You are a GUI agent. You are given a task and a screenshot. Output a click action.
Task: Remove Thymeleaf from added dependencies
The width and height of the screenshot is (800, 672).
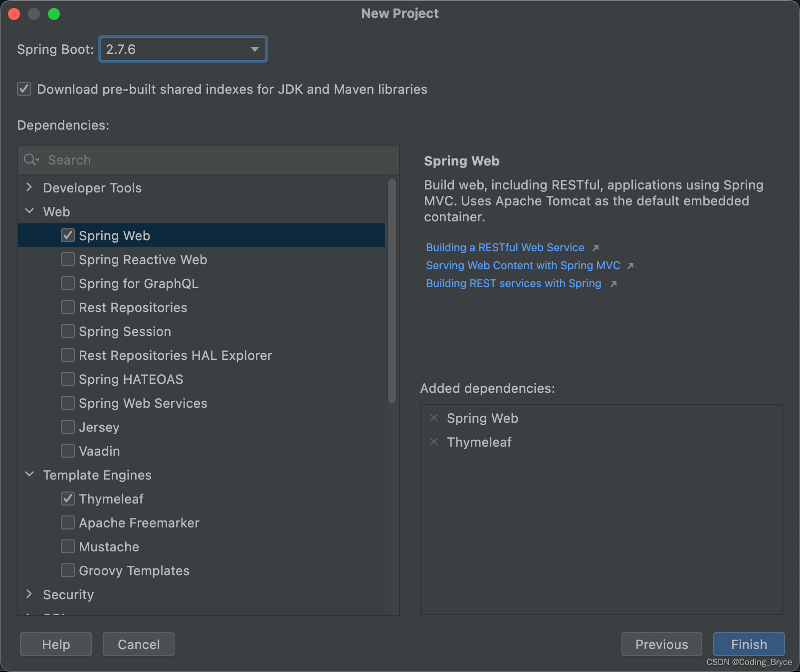pos(434,442)
